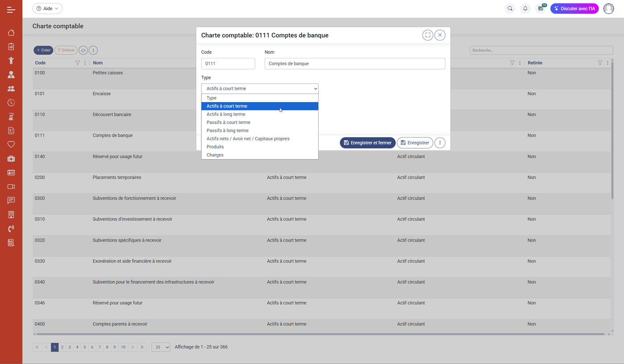Select 'Actifs à long terme' in the Type list

pyautogui.click(x=226, y=114)
